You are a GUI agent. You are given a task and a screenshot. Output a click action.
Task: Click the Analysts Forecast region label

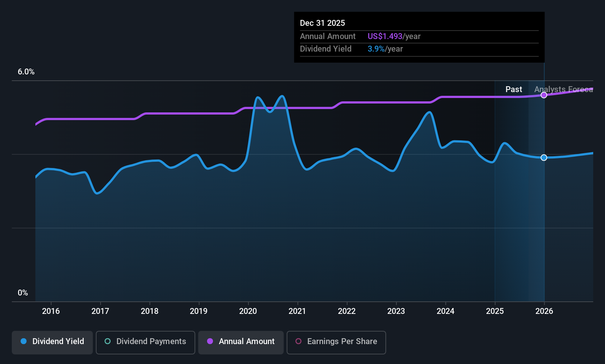(x=563, y=90)
